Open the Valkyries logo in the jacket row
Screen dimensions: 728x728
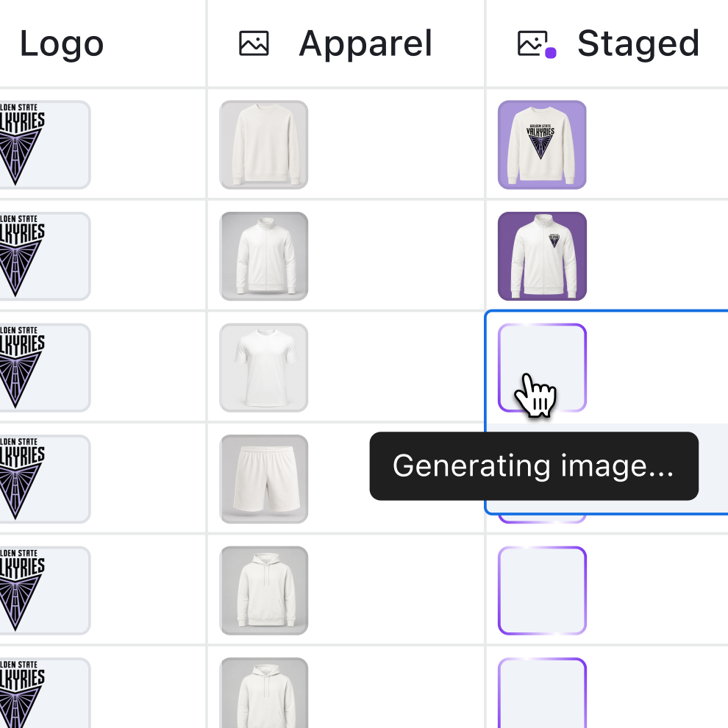point(45,257)
